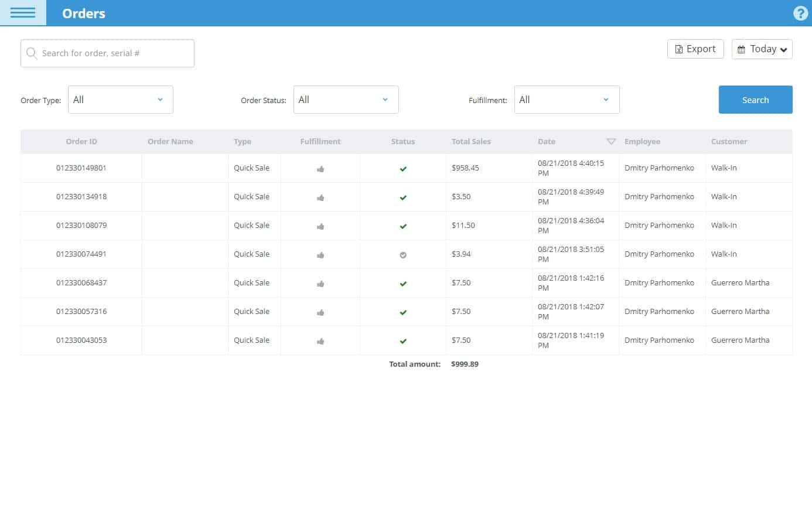
Task: Click fulfillment thumbs-up for order 012330149801
Action: (320, 169)
